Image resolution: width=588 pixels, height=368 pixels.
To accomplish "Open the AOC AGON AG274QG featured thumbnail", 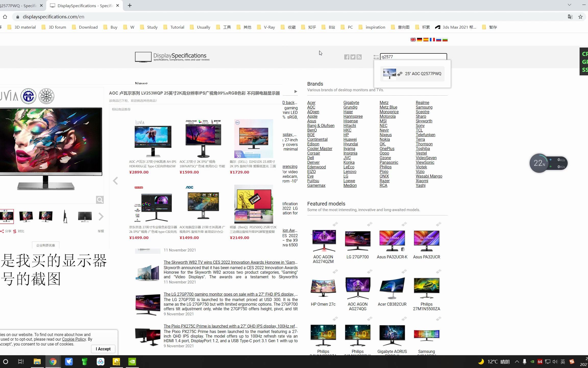I will (x=358, y=288).
